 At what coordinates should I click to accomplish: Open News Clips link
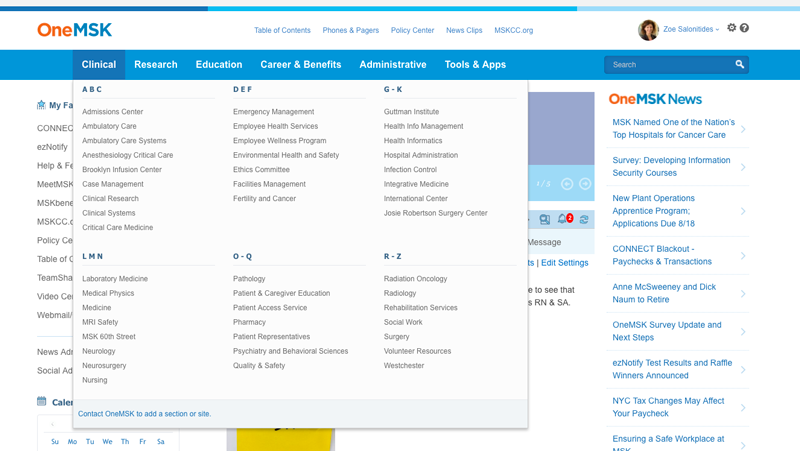(x=464, y=30)
